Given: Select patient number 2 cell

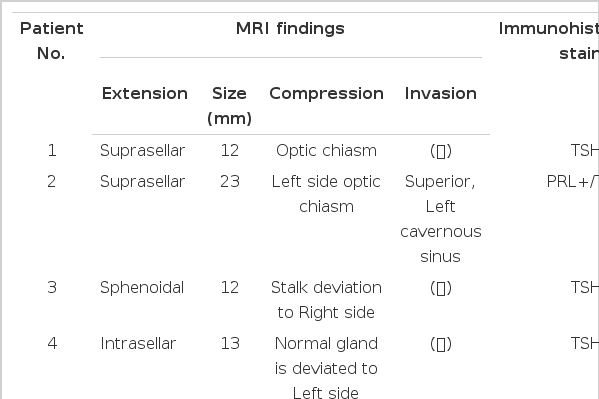Looking at the screenshot, I should coord(52,182).
